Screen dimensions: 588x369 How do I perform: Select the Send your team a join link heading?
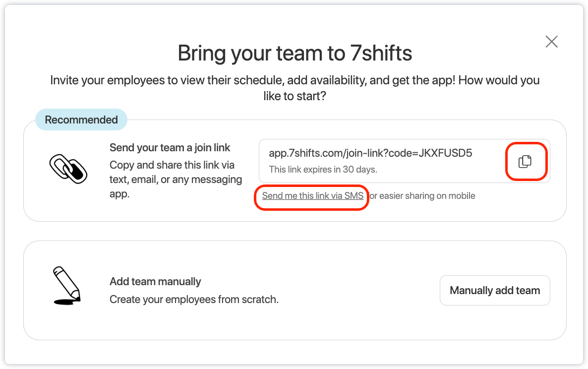point(170,148)
